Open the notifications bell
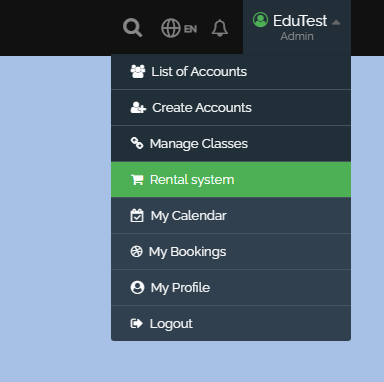 pyautogui.click(x=220, y=28)
